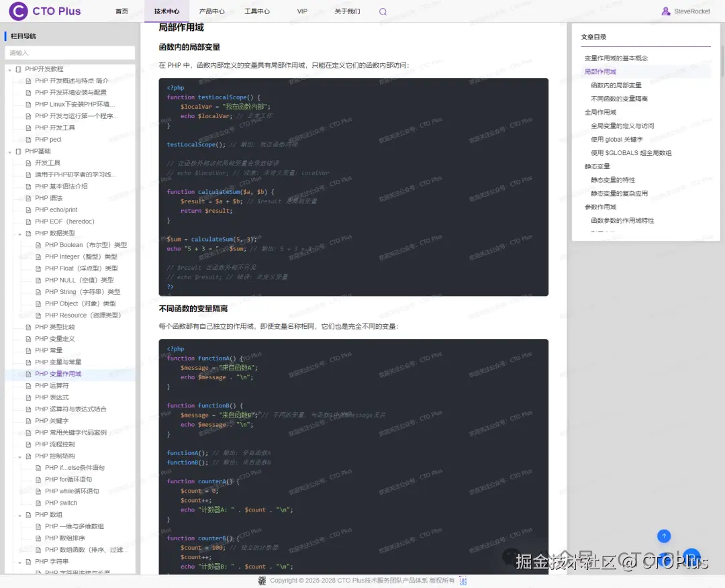Open the 使用 global 关键字 TOC link
Viewport: 725px width, 588px height.
(618, 139)
